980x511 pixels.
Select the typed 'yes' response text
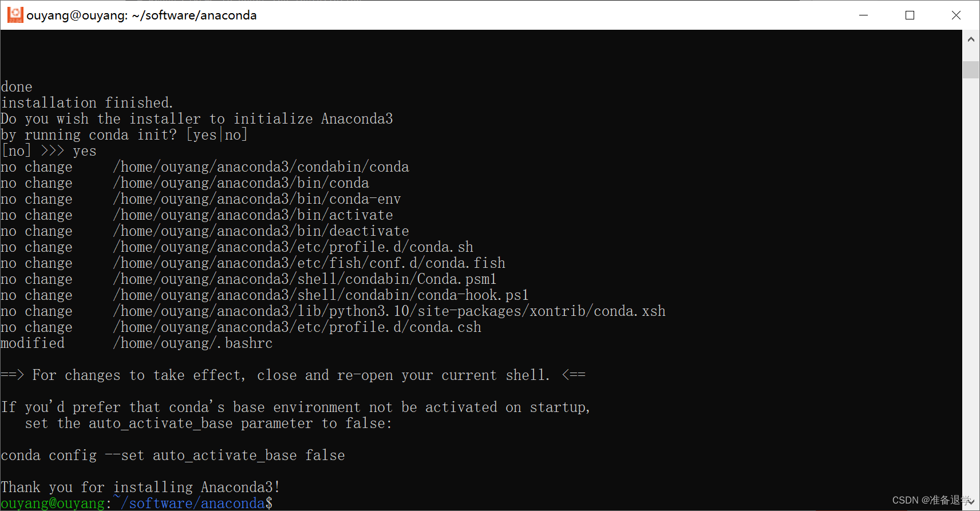click(84, 150)
